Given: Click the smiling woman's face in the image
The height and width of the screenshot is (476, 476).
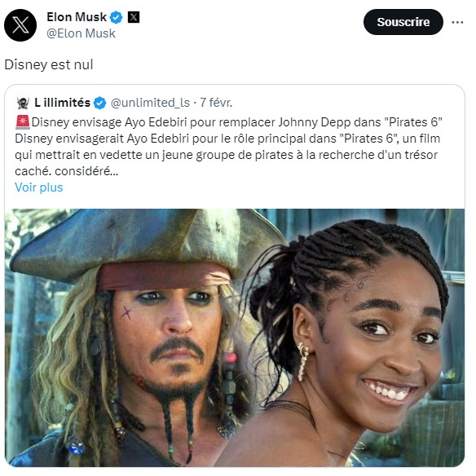Looking at the screenshot, I should point(389,343).
